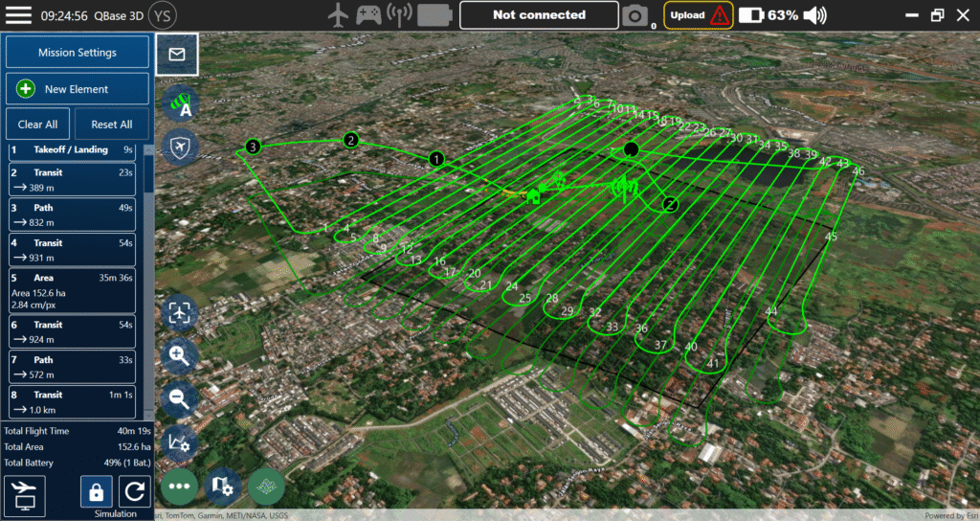Viewport: 980px width, 521px height.
Task: Toggle the 3D terrain mesh view
Action: 266,487
